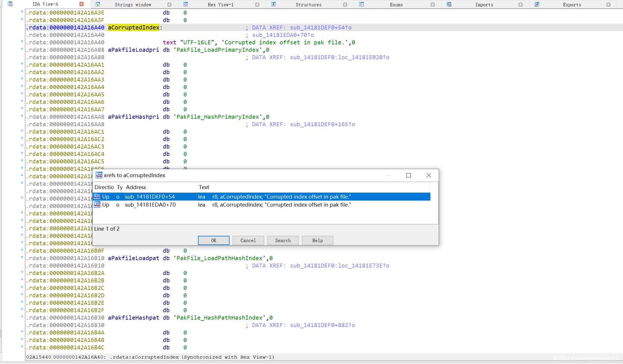Select xref row sub_14181EDA0+70
The height and width of the screenshot is (364, 623).
[150, 205]
